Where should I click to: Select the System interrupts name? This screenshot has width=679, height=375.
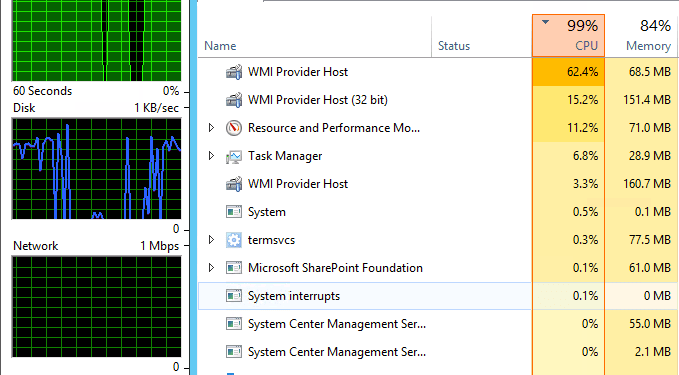point(294,296)
